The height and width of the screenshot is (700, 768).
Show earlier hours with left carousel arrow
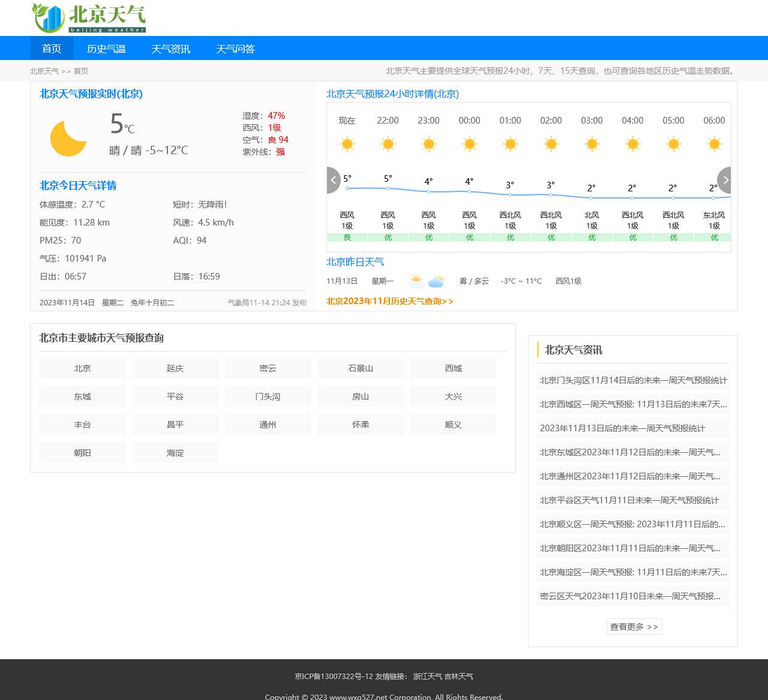[334, 180]
